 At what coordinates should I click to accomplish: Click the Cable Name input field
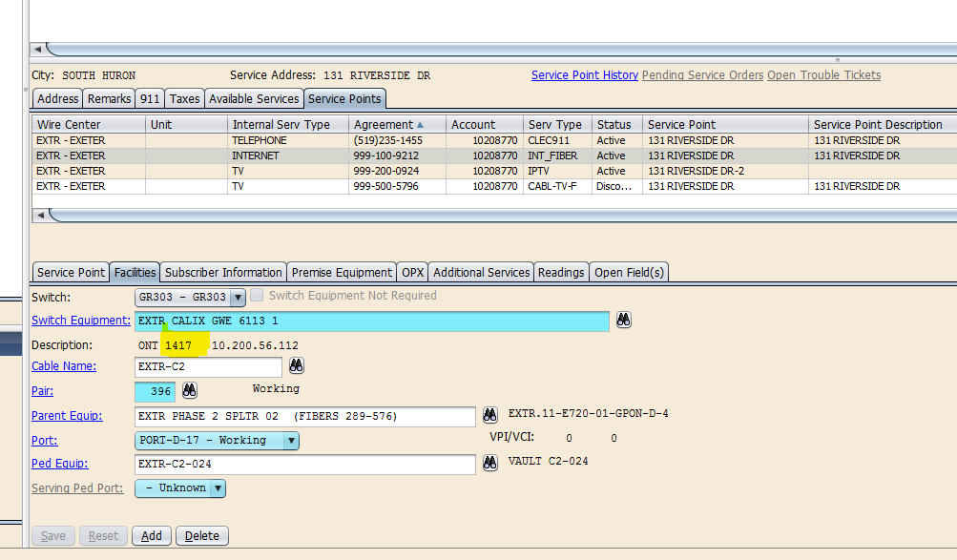(208, 366)
